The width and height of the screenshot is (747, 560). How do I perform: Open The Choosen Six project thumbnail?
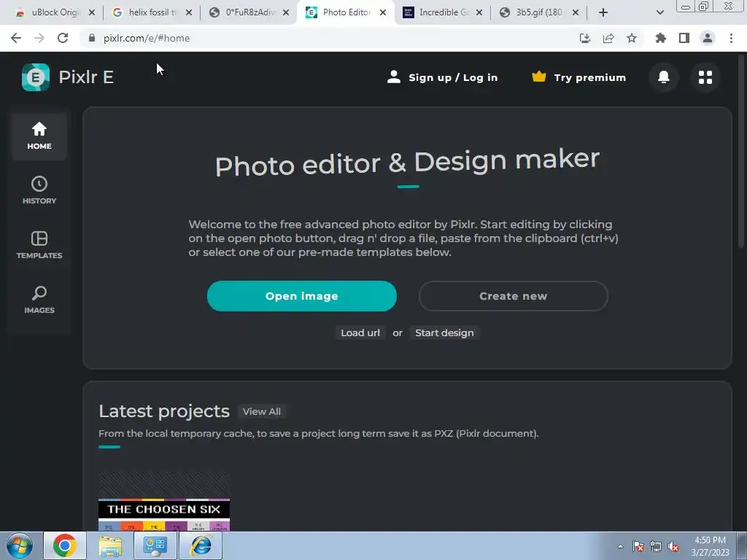[x=164, y=501]
